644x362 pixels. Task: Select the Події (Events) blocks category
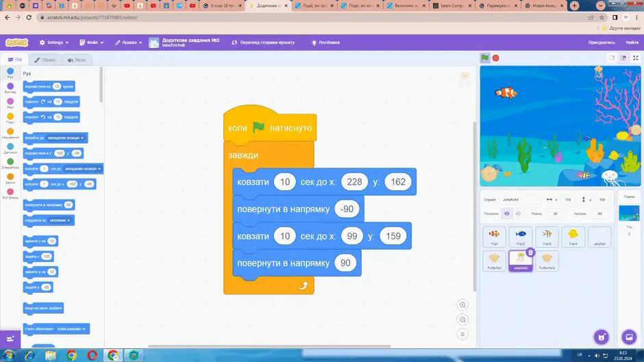pyautogui.click(x=10, y=118)
